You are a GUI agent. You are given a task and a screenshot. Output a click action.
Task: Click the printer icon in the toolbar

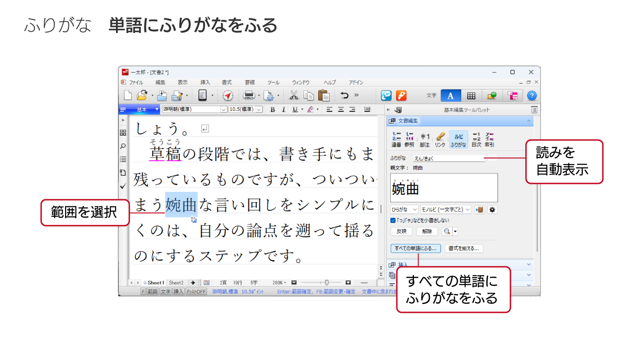point(249,96)
